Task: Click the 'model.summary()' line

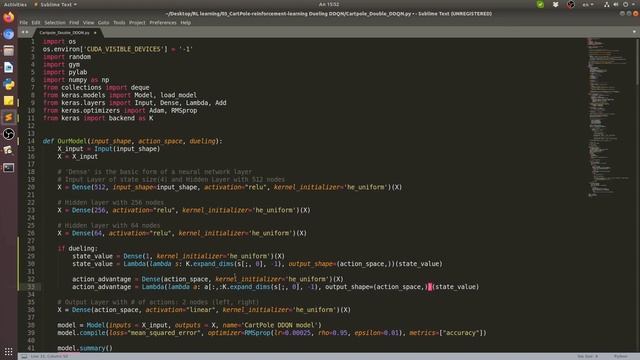Action: coord(85,348)
